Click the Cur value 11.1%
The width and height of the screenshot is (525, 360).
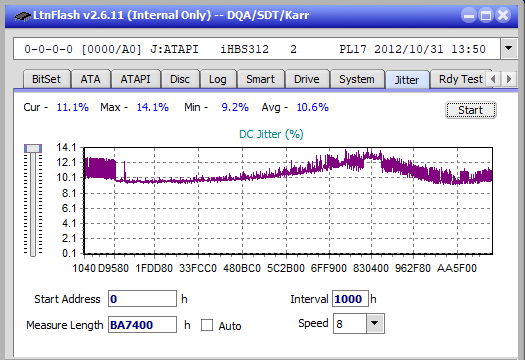[x=72, y=107]
